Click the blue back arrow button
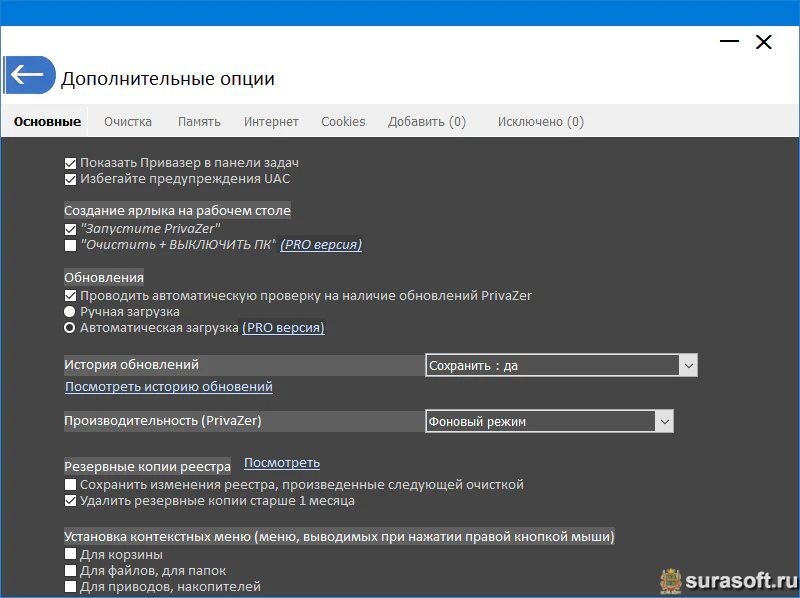 click(x=29, y=75)
